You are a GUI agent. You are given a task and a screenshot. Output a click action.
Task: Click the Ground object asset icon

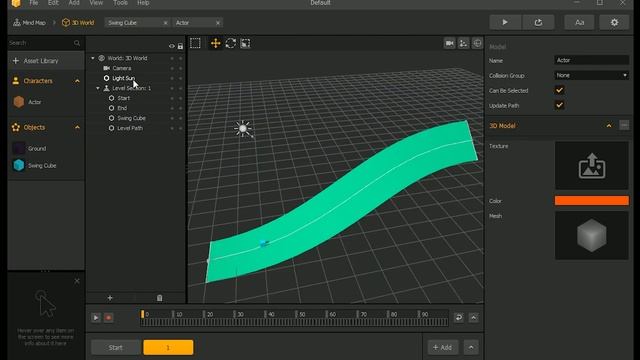click(19, 148)
